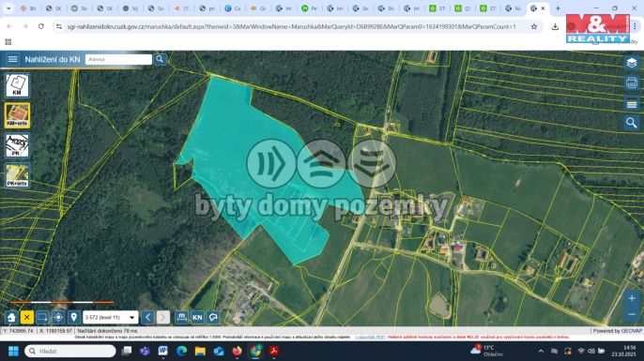Go to previous map view arrow
The height and width of the screenshot is (361, 644).
(x=148, y=318)
